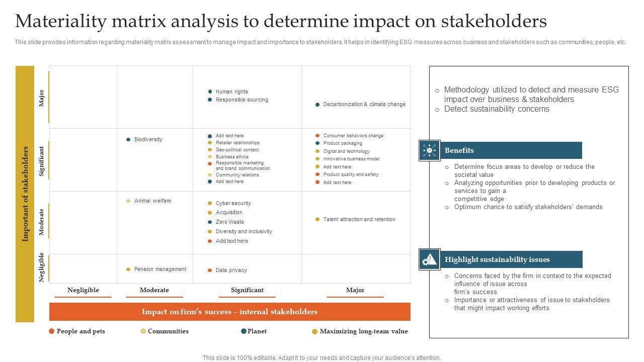Select Community relations item

coord(237,175)
